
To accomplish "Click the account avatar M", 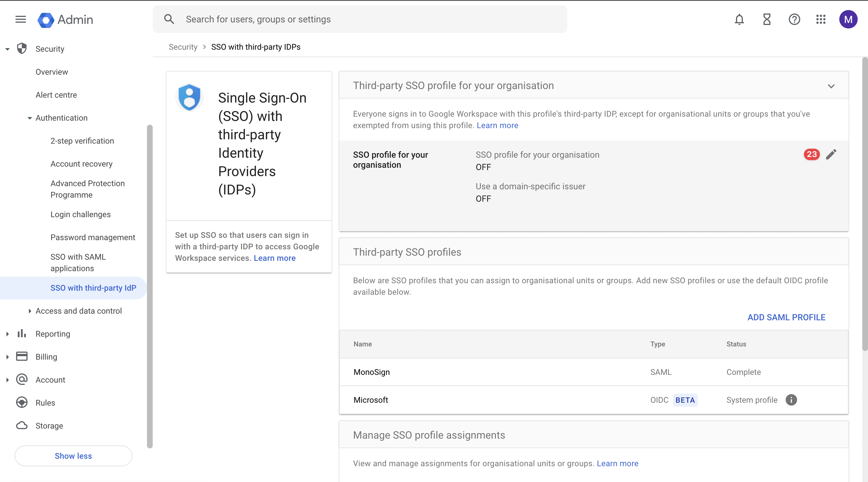I will (848, 19).
